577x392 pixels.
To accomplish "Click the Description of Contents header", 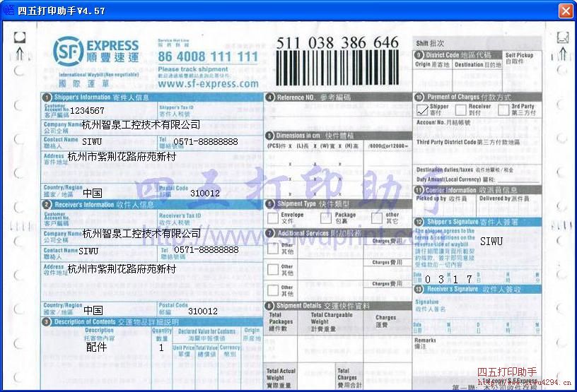I will [x=152, y=322].
